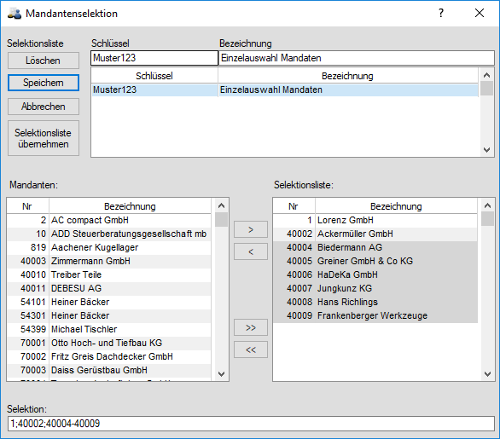Select Greiner GmbH & Co KG row

pyautogui.click(x=376, y=261)
